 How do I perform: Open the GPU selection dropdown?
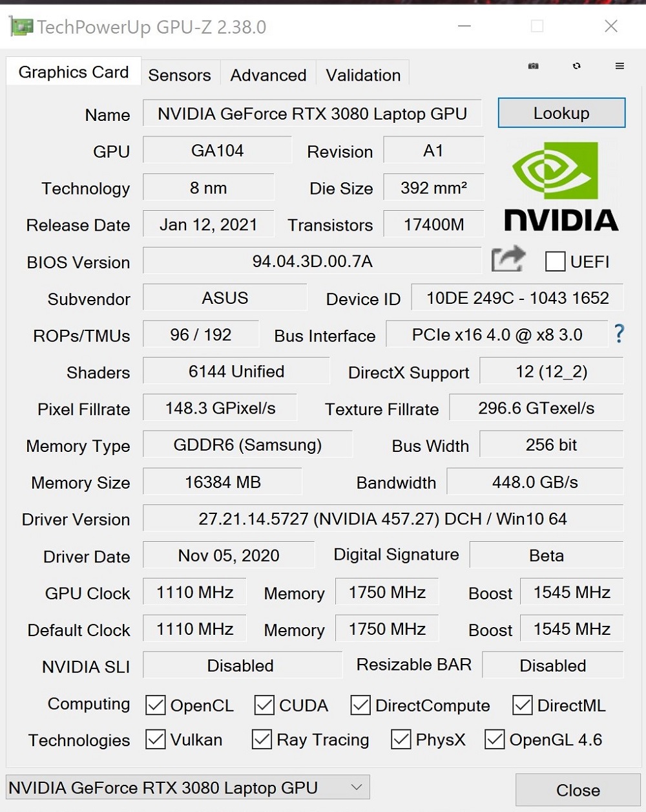coord(187,787)
